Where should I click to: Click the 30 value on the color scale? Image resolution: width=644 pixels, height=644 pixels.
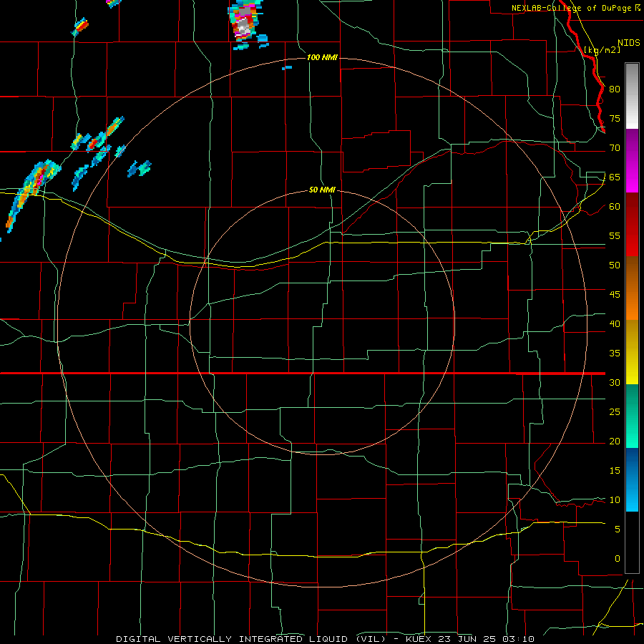[x=615, y=383]
